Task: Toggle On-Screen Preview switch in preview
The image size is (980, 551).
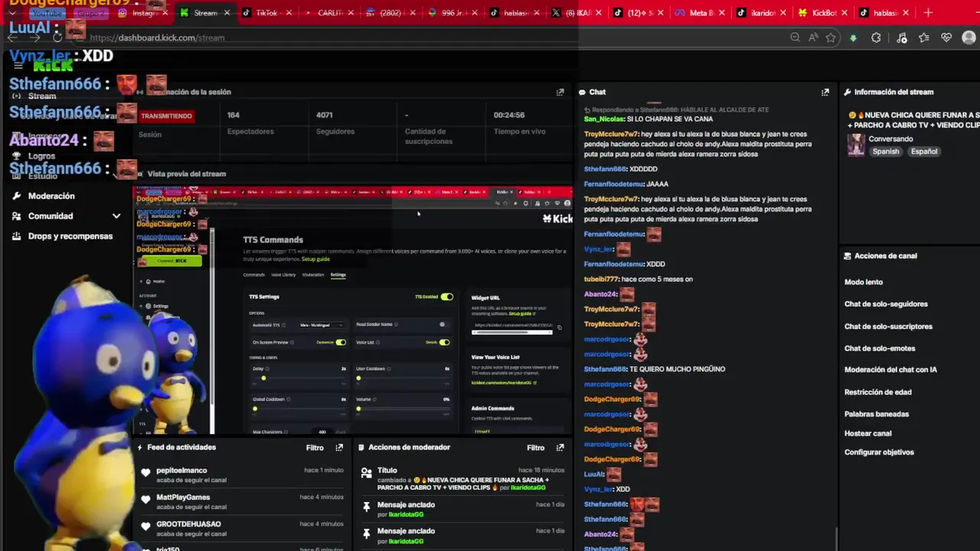Action: tap(341, 342)
